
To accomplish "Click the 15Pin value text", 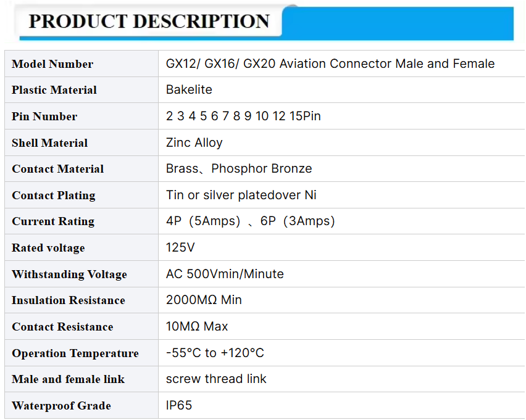I will click(305, 116).
